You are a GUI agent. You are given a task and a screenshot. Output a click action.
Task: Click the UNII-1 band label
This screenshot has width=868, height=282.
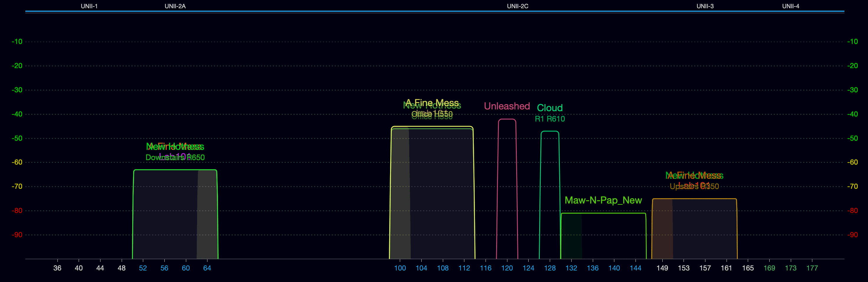click(x=89, y=6)
